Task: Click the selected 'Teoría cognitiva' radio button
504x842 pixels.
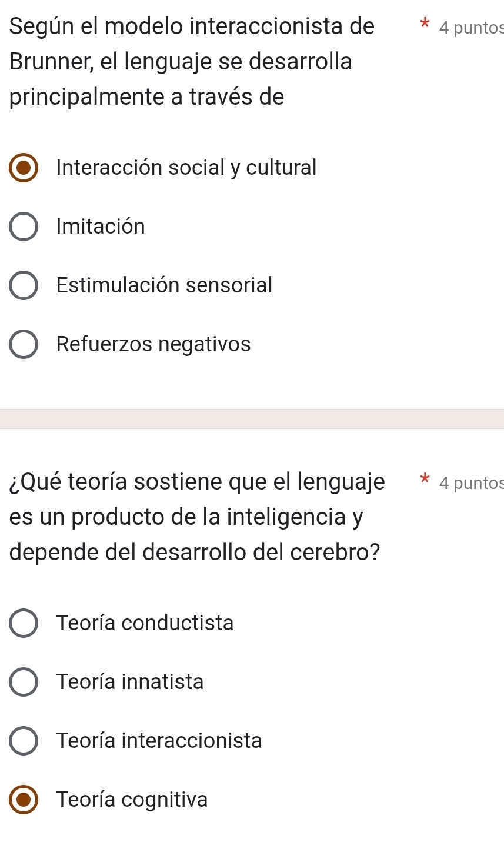Action: tap(24, 800)
